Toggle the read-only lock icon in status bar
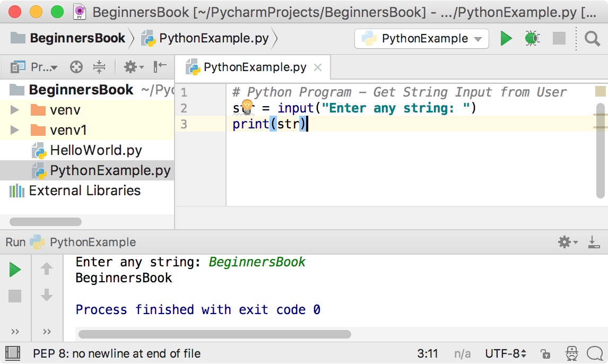 [545, 353]
